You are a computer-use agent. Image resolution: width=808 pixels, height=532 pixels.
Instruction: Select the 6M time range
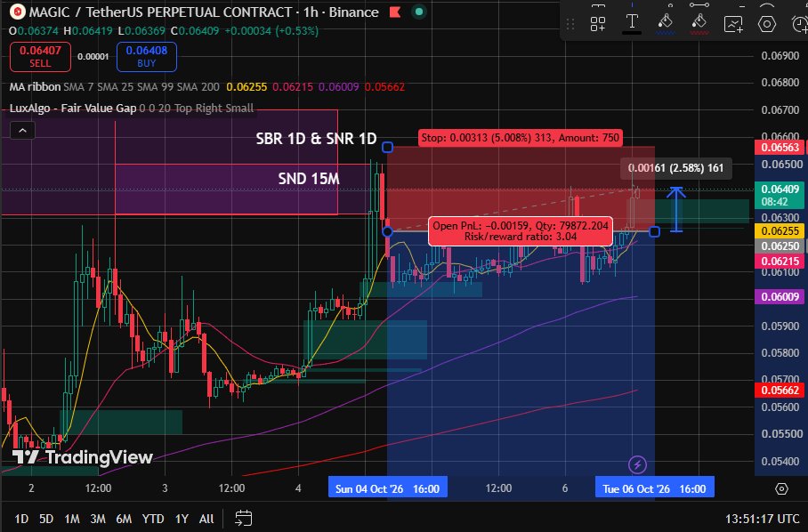124,519
